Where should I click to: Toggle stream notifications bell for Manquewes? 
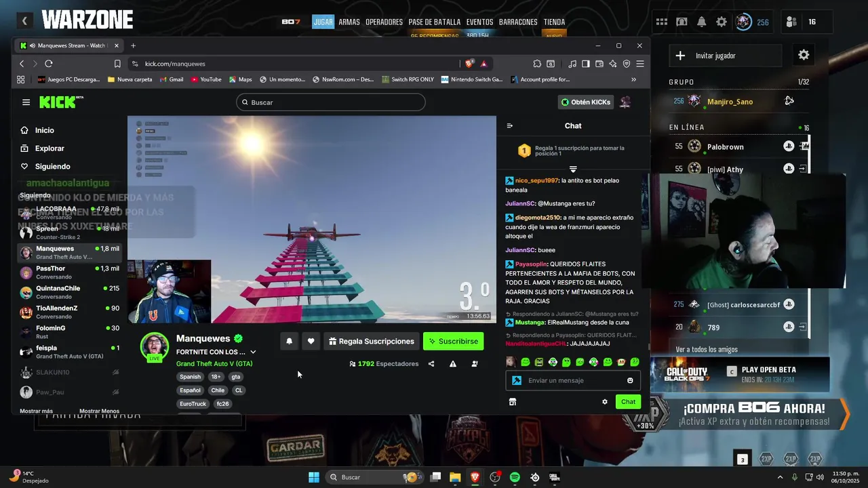pyautogui.click(x=289, y=342)
